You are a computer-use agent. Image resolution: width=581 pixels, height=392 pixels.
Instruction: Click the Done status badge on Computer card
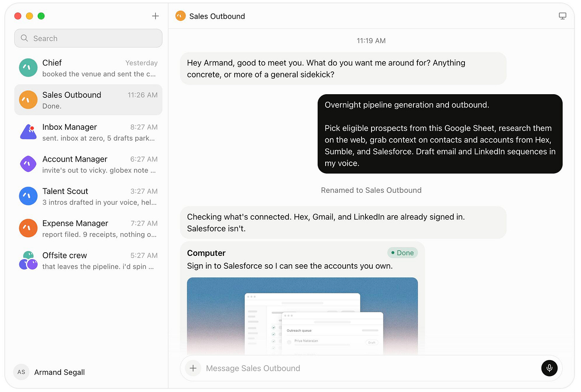click(x=403, y=253)
